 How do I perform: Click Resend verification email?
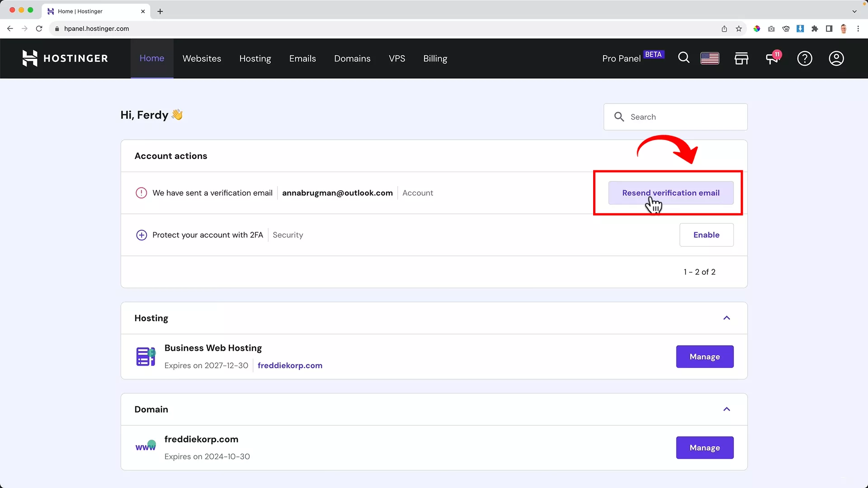point(670,192)
